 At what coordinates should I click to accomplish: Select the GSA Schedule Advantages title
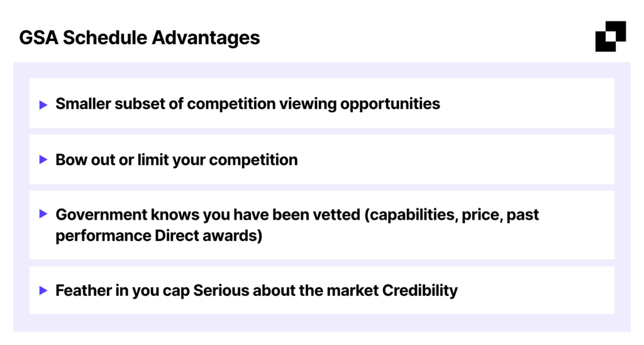click(140, 38)
